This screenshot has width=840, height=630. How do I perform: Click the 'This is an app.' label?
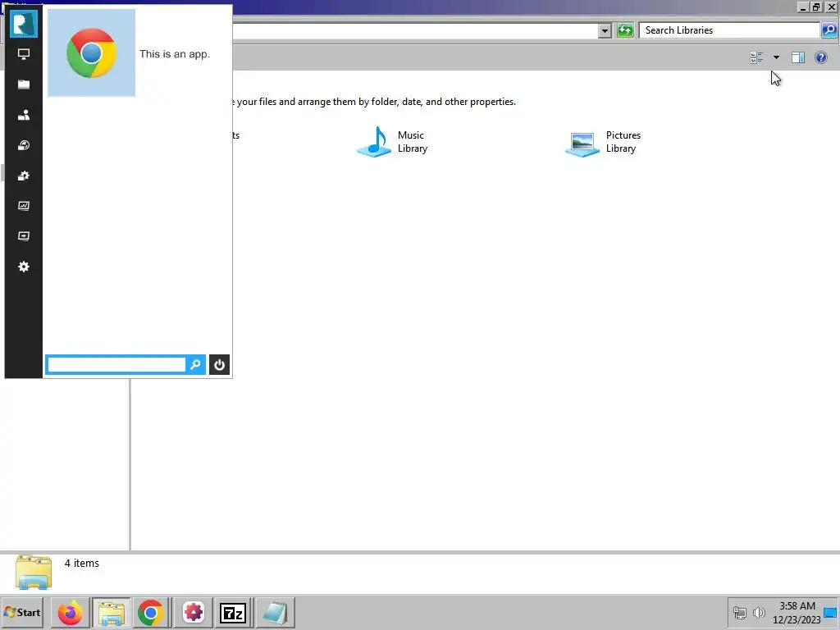tap(175, 54)
